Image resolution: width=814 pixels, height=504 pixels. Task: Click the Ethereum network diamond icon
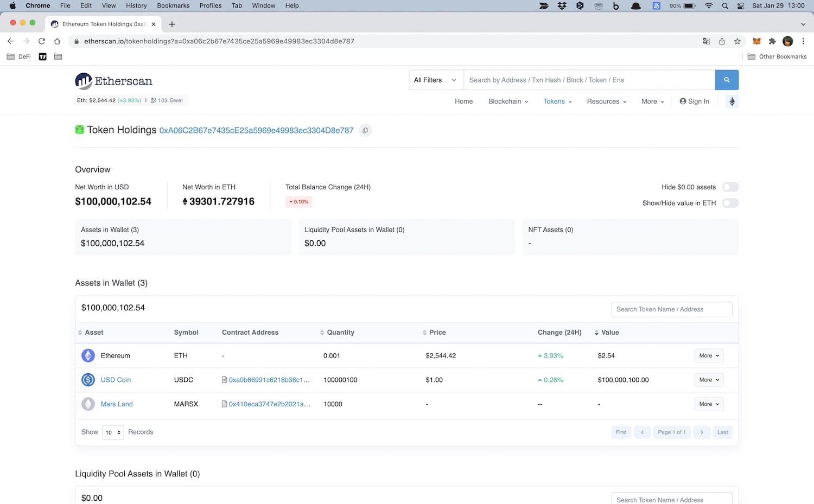[x=732, y=101]
